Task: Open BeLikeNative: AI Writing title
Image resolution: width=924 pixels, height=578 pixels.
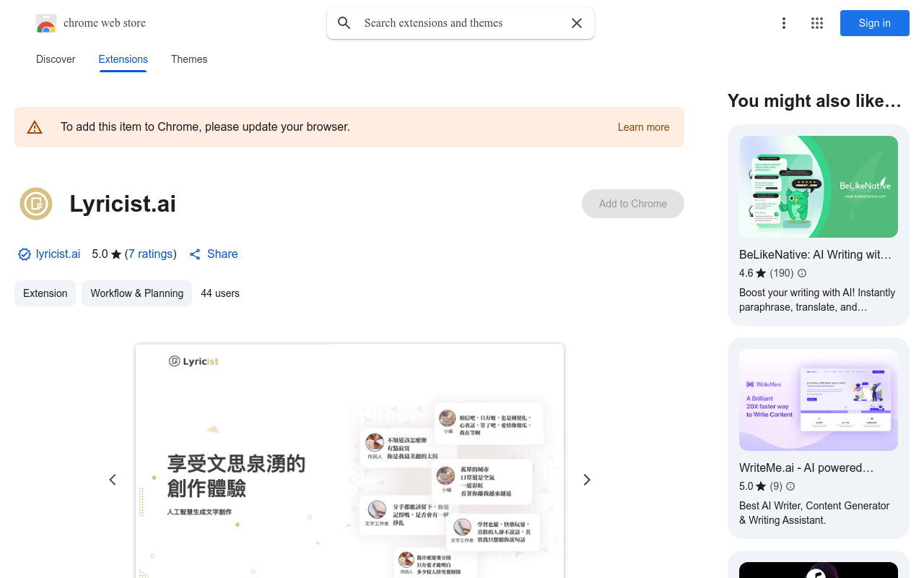Action: (816, 254)
